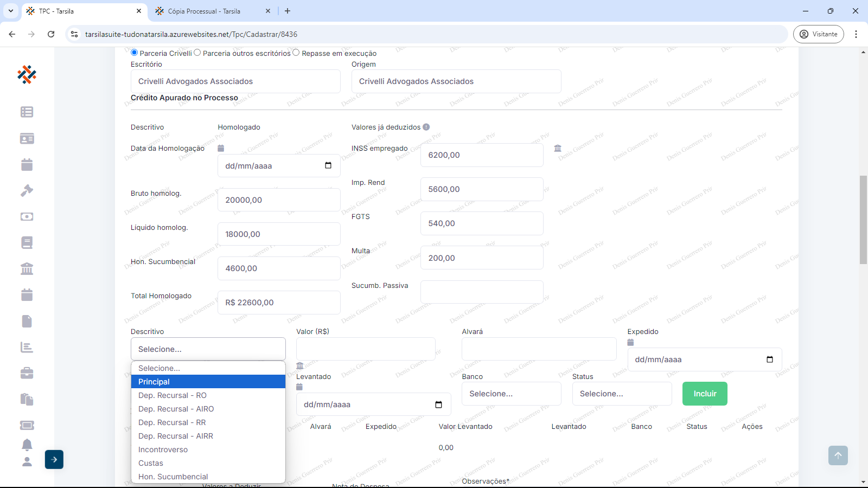Open the Status dropdown
The width and height of the screenshot is (868, 488).
tap(622, 394)
